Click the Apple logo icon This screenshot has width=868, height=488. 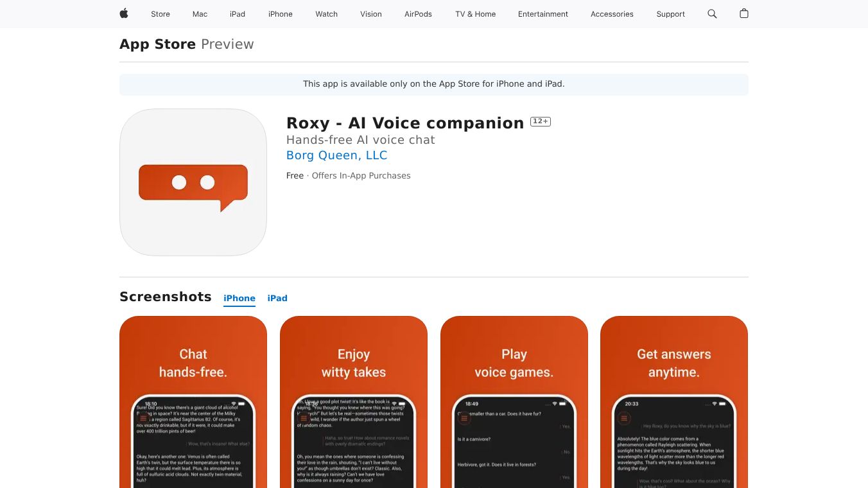(x=124, y=13)
